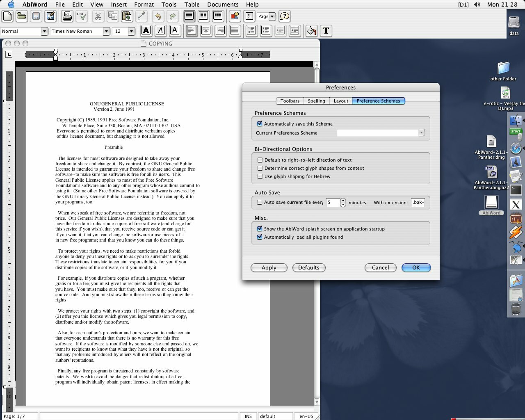The image size is (525, 420).
Task: Open the Apple menu
Action: (11, 5)
